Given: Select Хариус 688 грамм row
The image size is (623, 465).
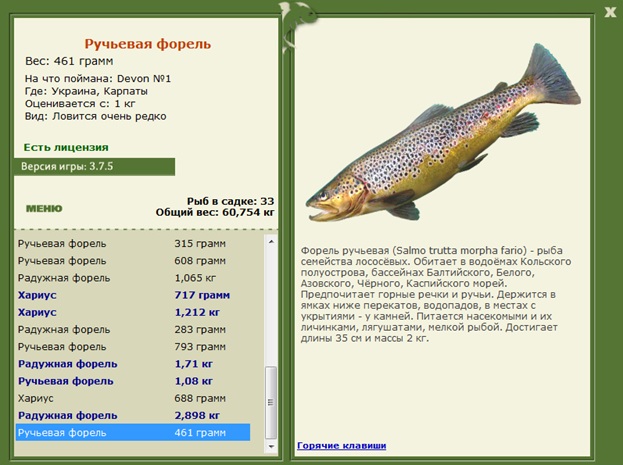Looking at the screenshot, I should tap(133, 398).
